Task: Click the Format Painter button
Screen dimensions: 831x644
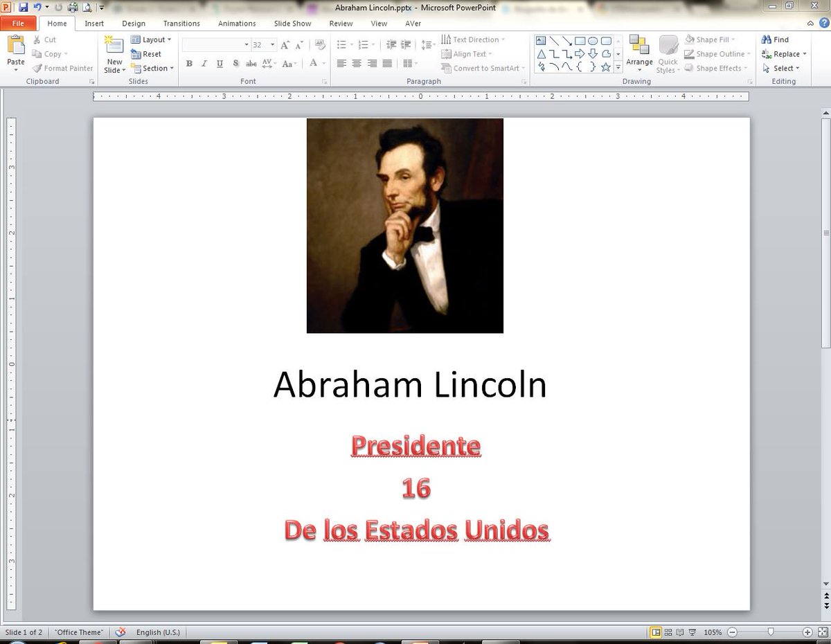Action: pyautogui.click(x=63, y=69)
